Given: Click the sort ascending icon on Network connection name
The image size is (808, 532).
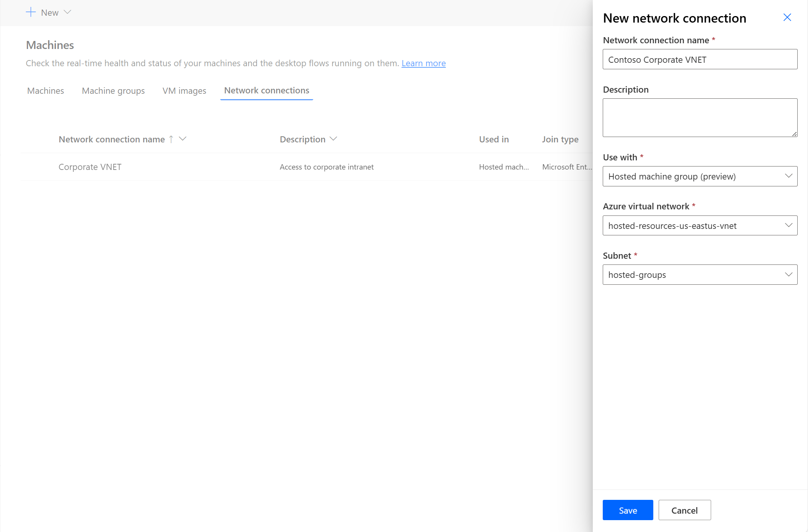Looking at the screenshot, I should pos(171,138).
